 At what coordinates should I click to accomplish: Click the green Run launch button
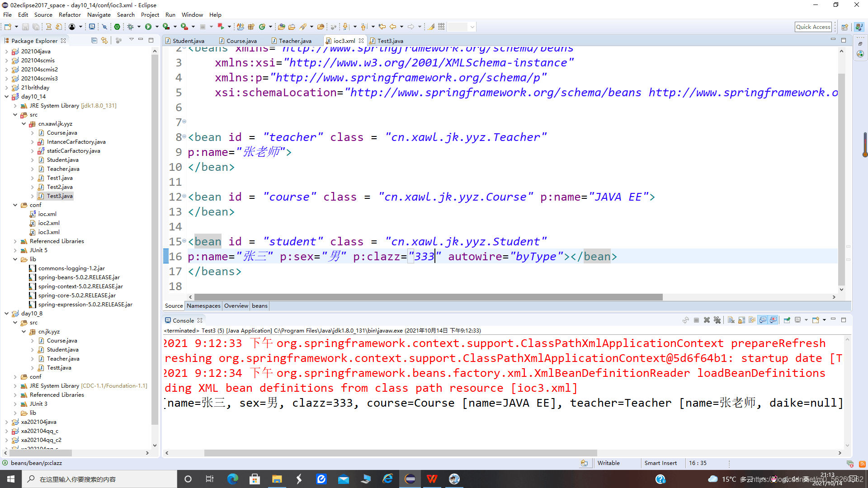pos(148,27)
